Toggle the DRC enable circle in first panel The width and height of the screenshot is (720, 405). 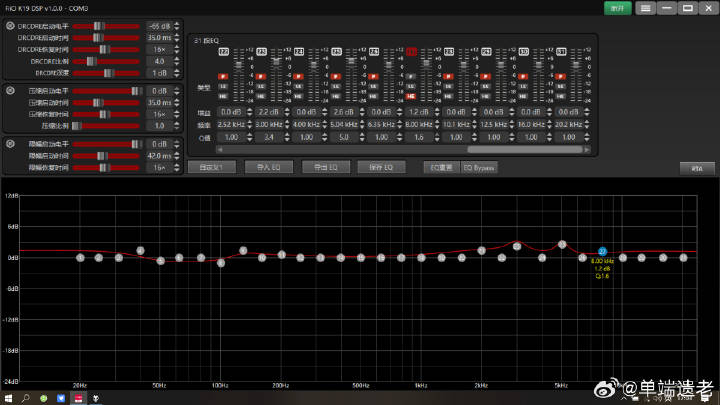(10, 25)
